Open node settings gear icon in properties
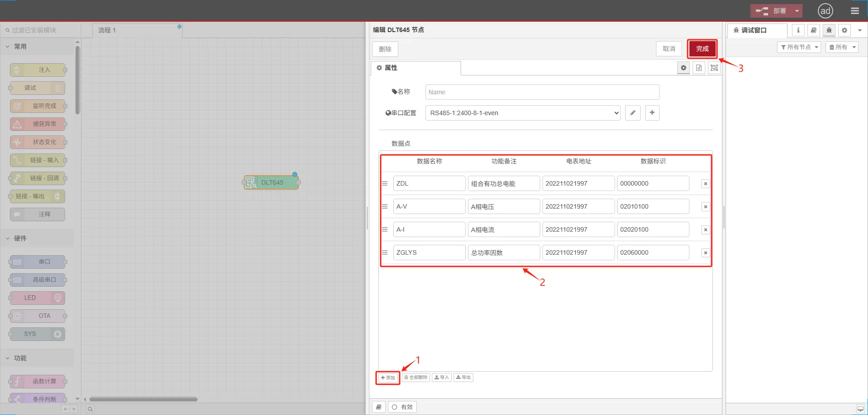 683,68
